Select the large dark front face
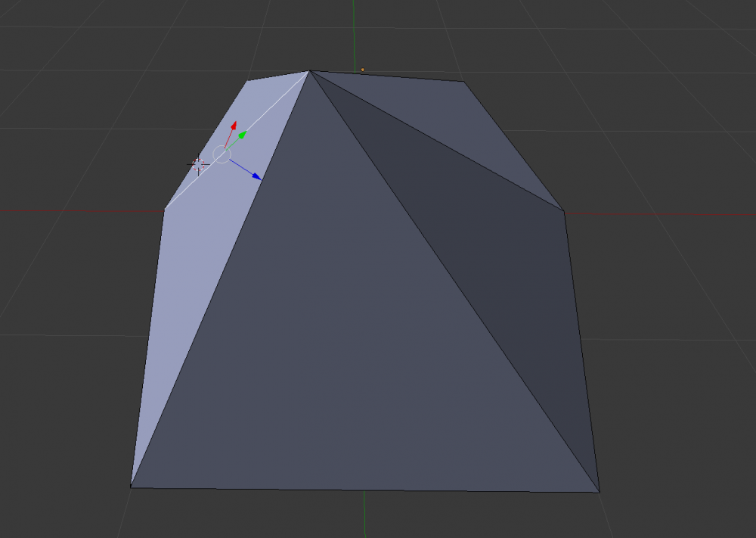 318,341
